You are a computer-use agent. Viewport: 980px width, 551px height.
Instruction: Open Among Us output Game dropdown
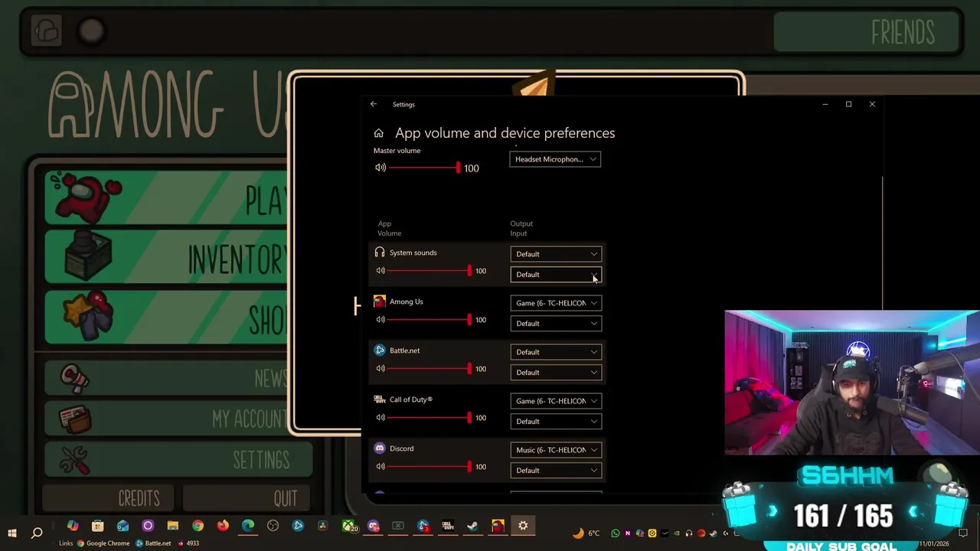(x=556, y=303)
